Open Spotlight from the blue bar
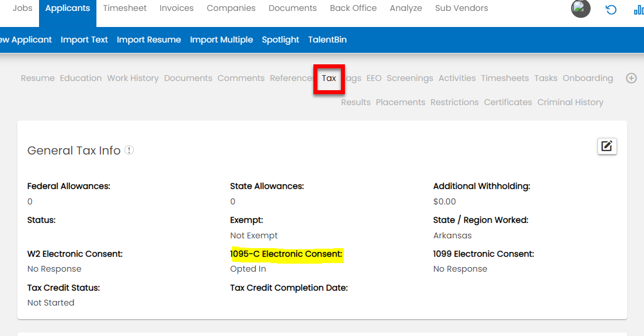644x336 pixels. (x=281, y=40)
